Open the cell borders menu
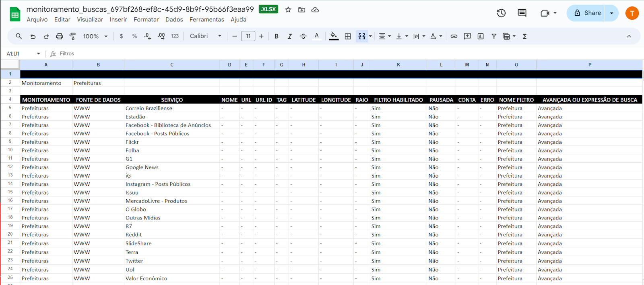 (x=348, y=36)
